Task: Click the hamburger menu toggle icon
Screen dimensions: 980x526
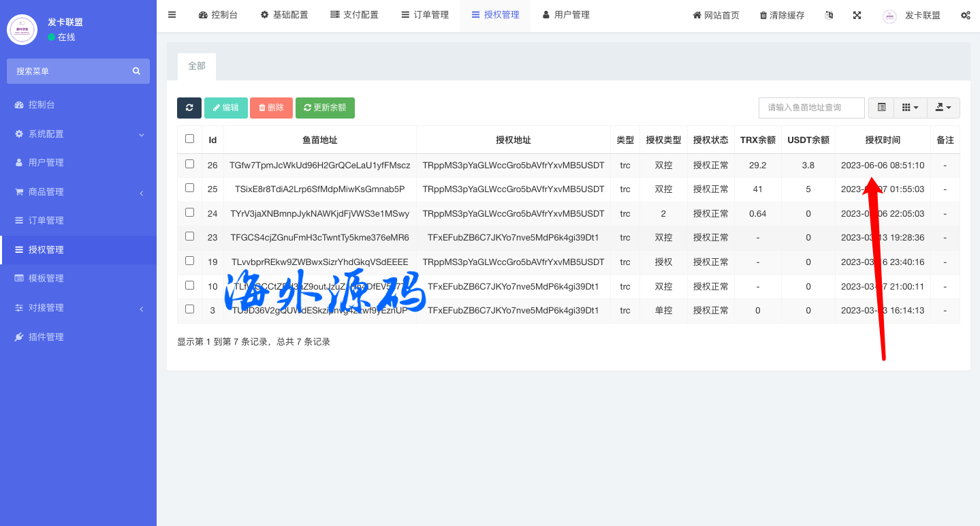Action: click(172, 15)
